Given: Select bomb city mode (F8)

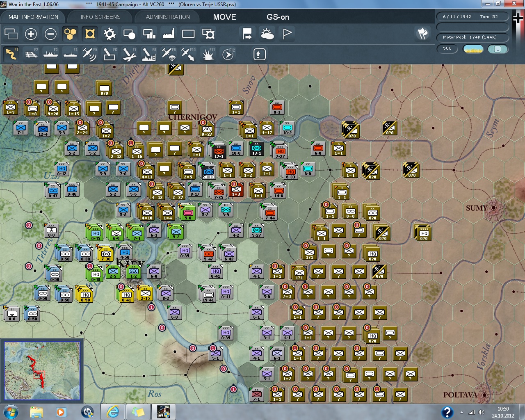Looking at the screenshot, I should [148, 54].
